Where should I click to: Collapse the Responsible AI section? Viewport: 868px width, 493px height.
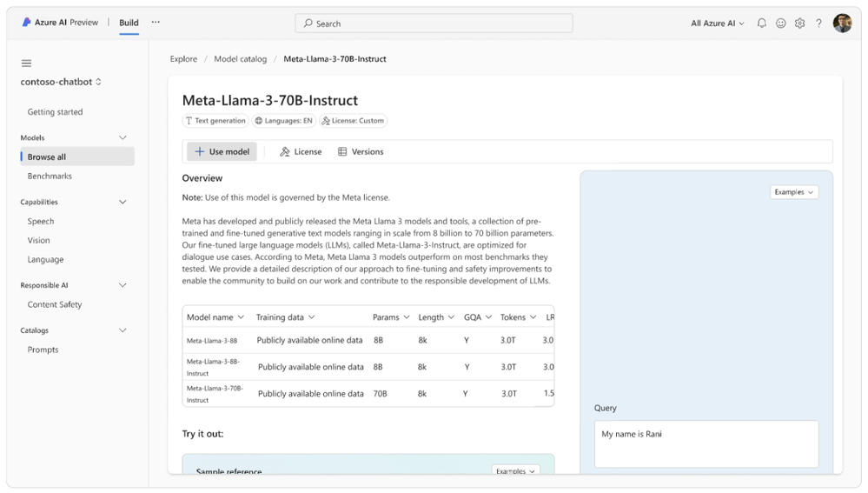click(x=123, y=285)
